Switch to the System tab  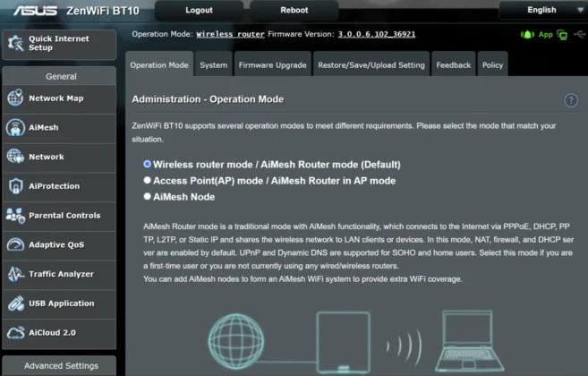click(x=213, y=64)
